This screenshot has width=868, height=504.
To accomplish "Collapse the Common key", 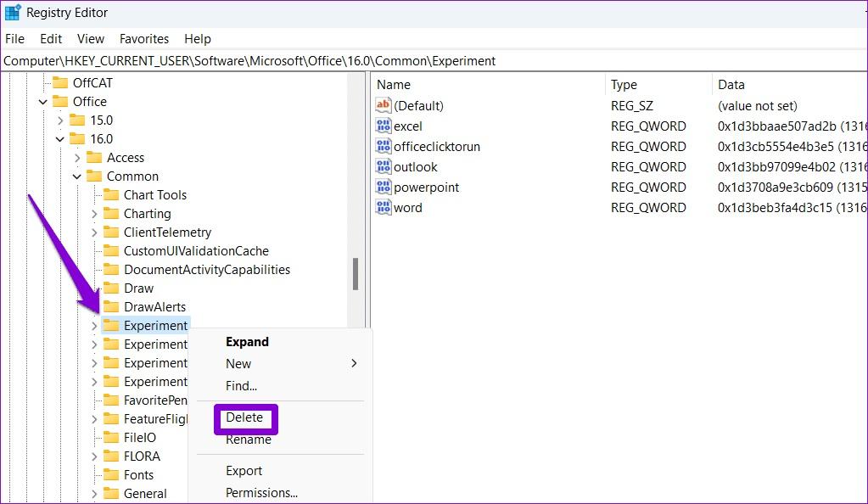I will (77, 176).
